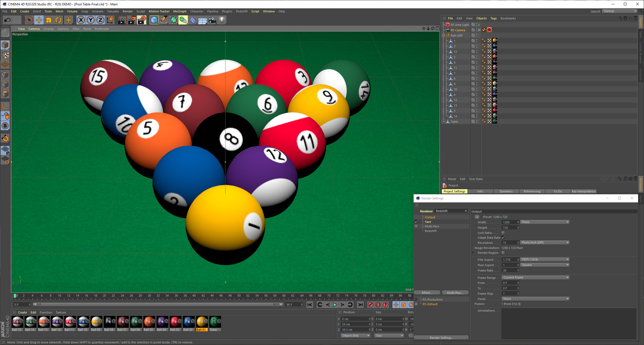Open the Frame Range Current Frame dropdown
The width and height of the screenshot is (644, 345).
[536, 277]
